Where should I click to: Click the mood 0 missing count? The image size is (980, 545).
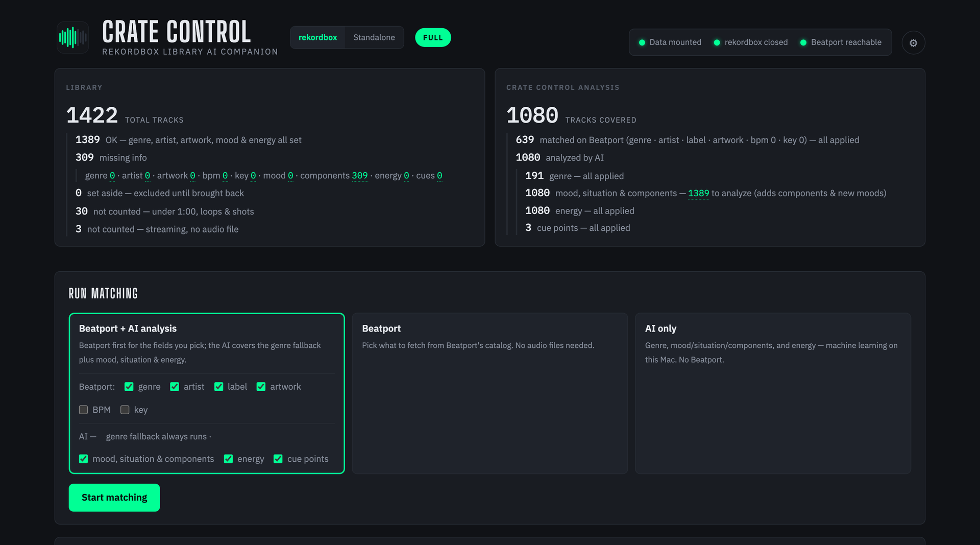(x=290, y=175)
